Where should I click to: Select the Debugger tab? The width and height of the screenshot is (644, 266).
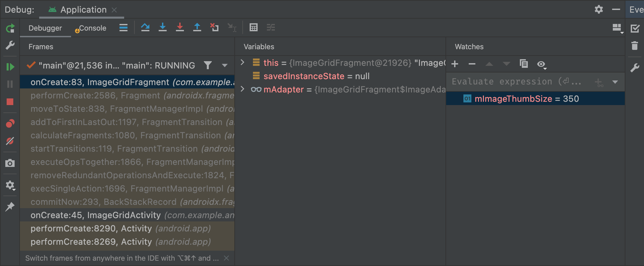(45, 28)
